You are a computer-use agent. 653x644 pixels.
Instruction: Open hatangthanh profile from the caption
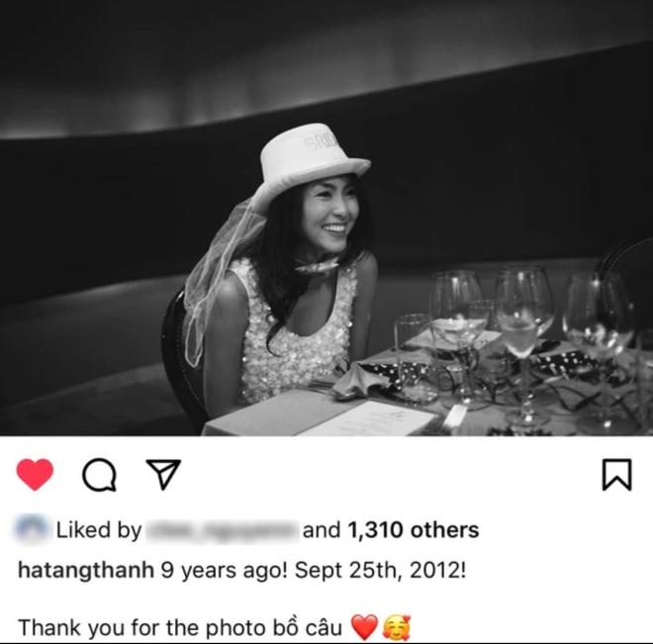[x=86, y=571]
